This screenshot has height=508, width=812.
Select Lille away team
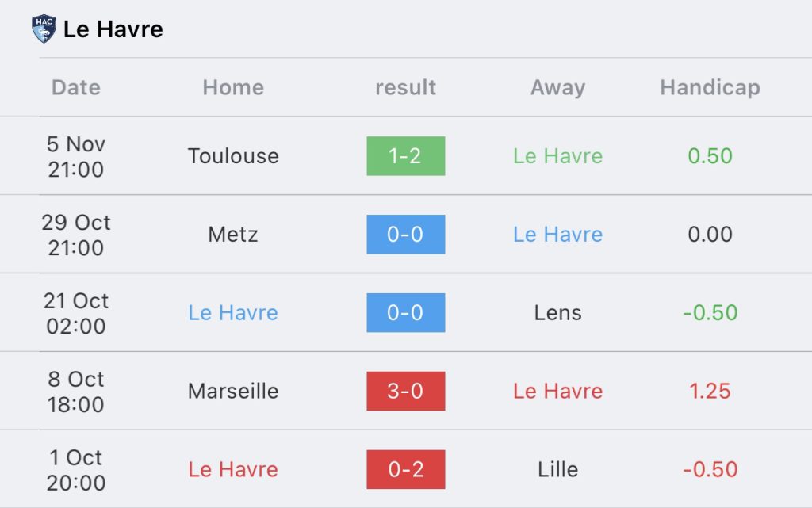(x=557, y=469)
